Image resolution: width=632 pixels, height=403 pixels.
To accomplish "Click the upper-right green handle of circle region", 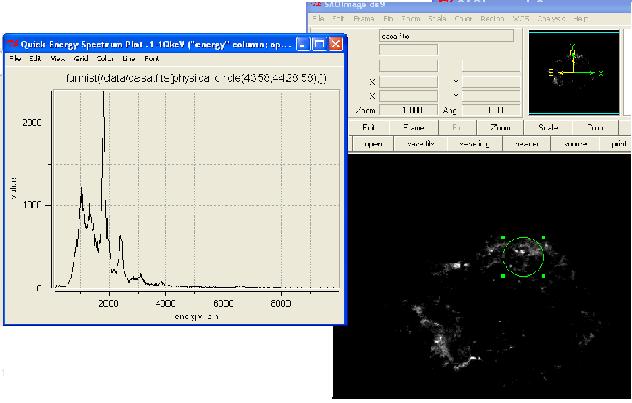I will click(x=543, y=238).
